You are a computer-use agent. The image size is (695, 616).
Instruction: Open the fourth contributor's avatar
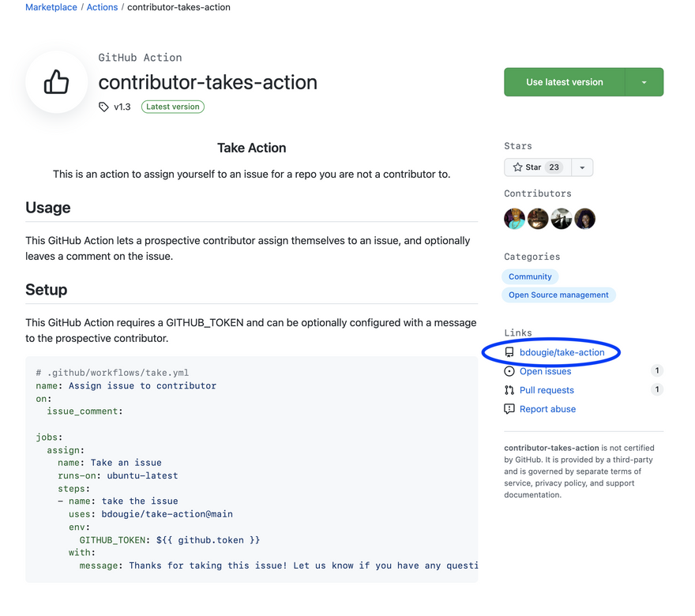[585, 219]
